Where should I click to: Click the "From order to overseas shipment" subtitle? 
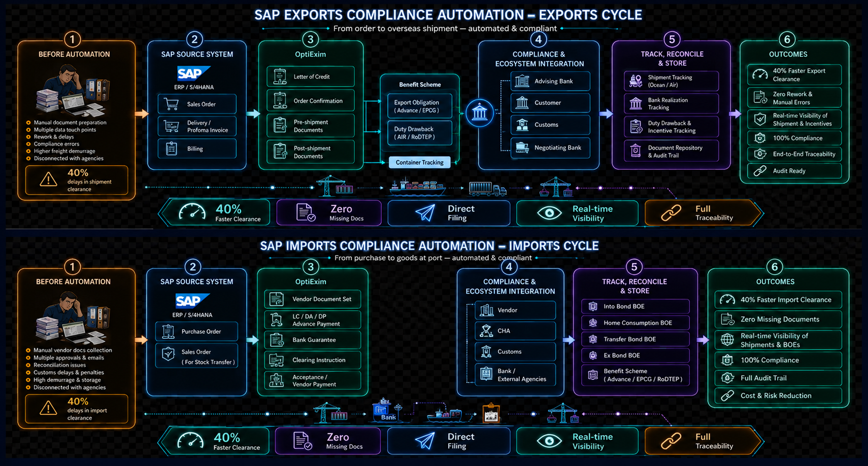pos(445,28)
